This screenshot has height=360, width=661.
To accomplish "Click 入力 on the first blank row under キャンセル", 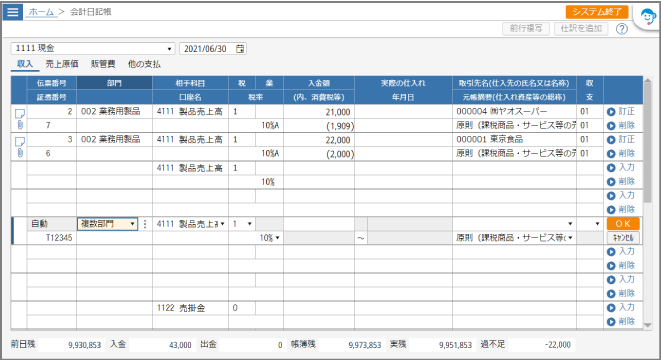I will pos(621,251).
